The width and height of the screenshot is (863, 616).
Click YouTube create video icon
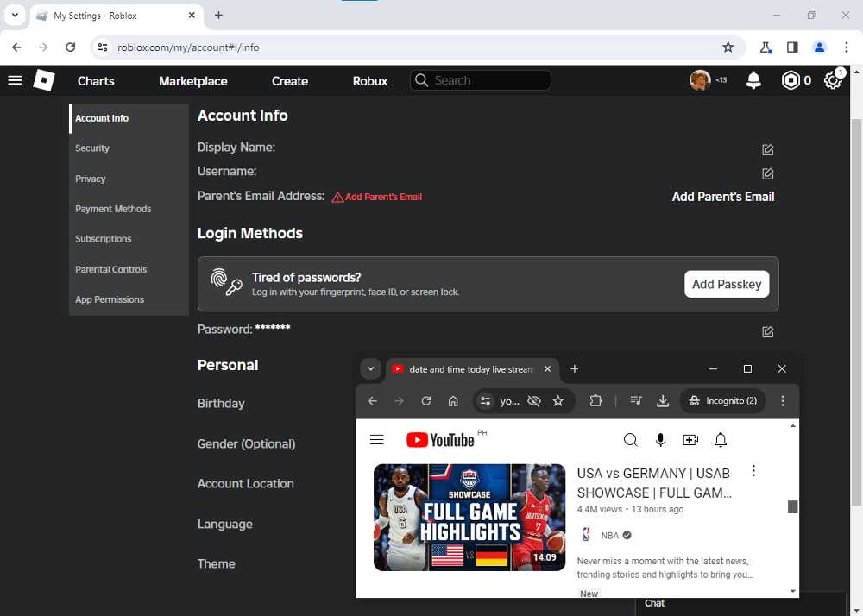690,439
